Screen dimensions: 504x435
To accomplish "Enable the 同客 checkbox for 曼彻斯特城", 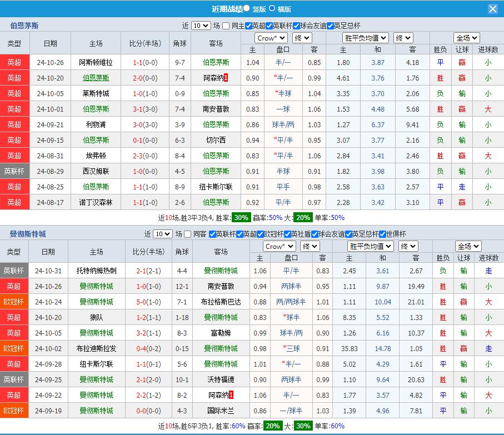I will coord(187,234).
